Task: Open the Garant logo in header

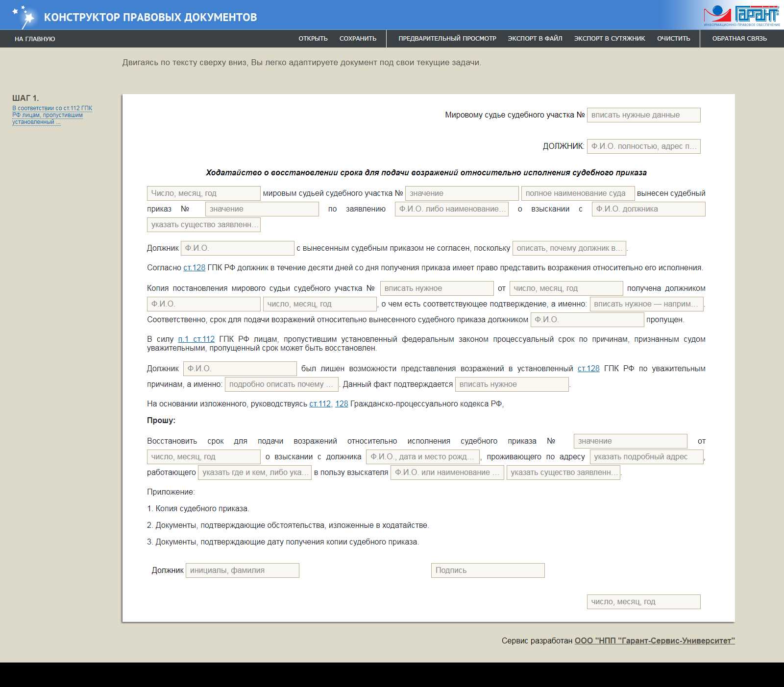Action: click(741, 16)
